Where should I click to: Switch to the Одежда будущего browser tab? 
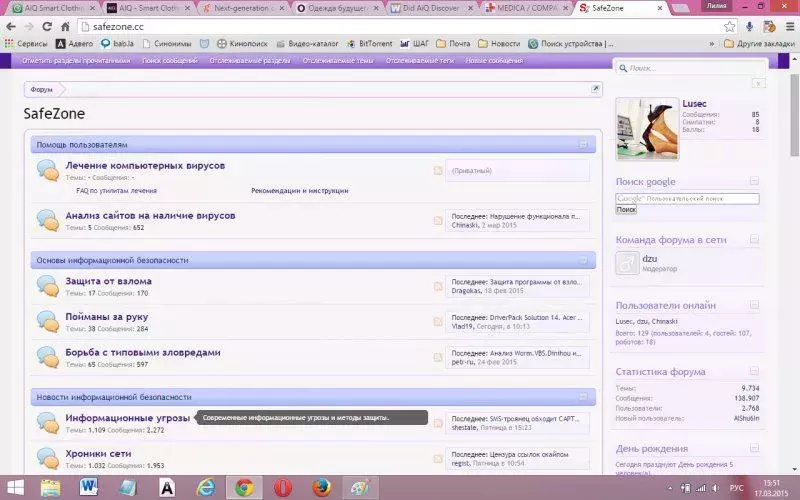[337, 8]
